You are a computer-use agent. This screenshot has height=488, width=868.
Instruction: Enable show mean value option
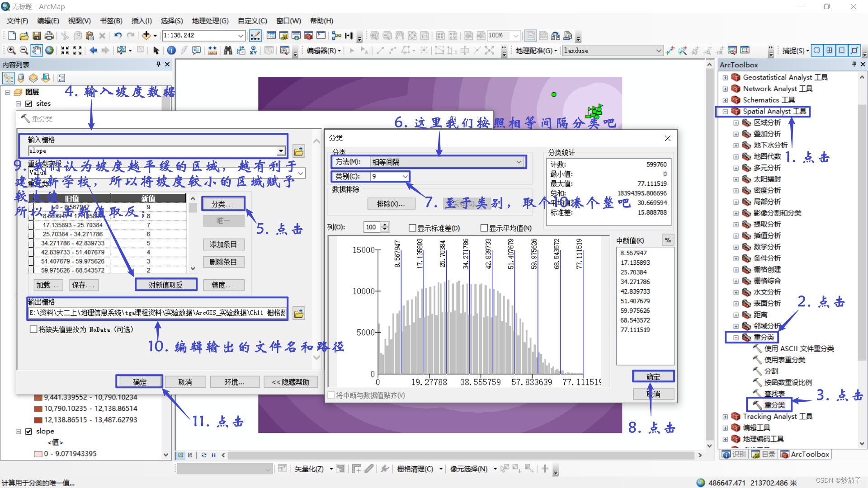[484, 228]
